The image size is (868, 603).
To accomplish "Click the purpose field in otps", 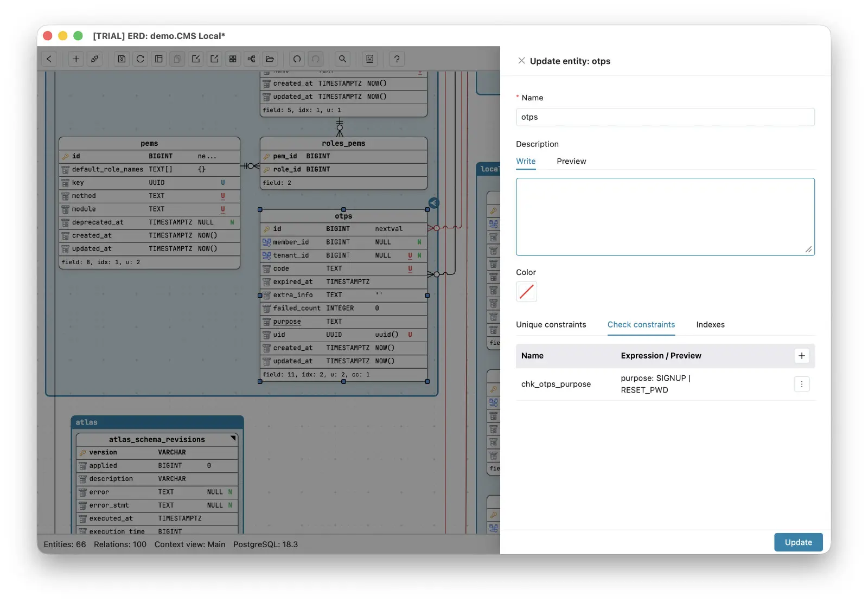I will [343, 322].
